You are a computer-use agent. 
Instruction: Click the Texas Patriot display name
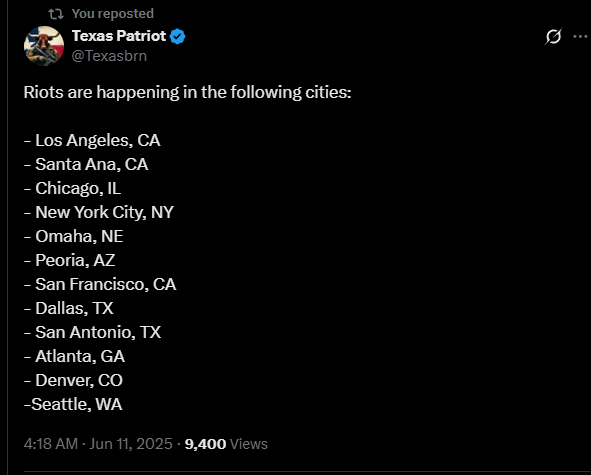(119, 36)
